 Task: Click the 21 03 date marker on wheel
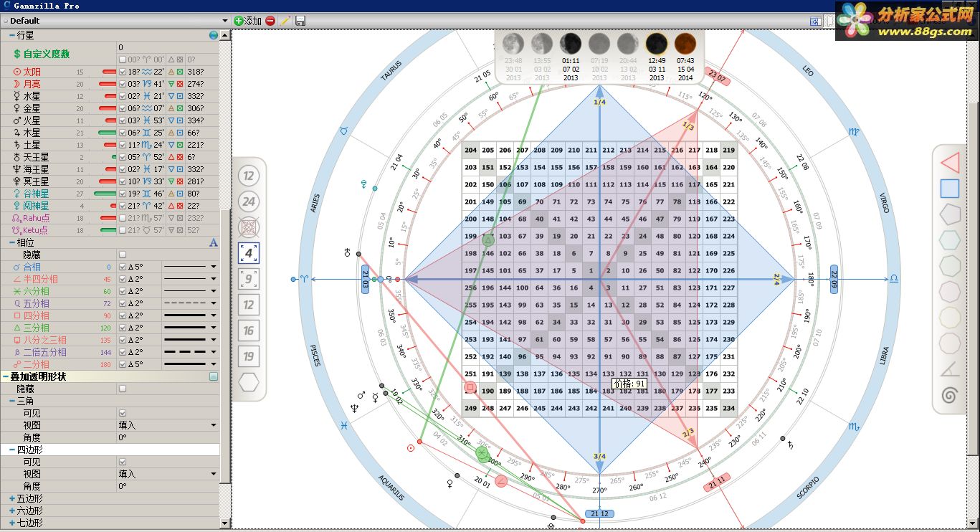pyautogui.click(x=365, y=279)
